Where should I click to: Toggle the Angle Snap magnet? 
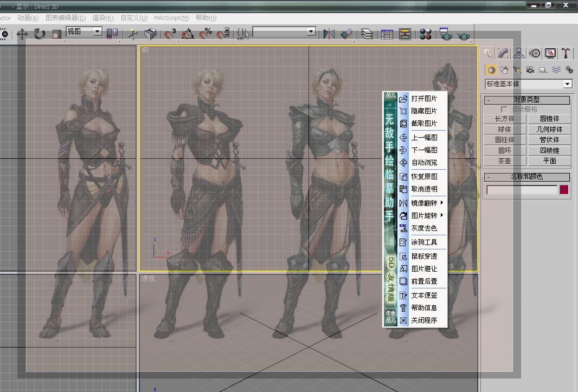(x=188, y=34)
